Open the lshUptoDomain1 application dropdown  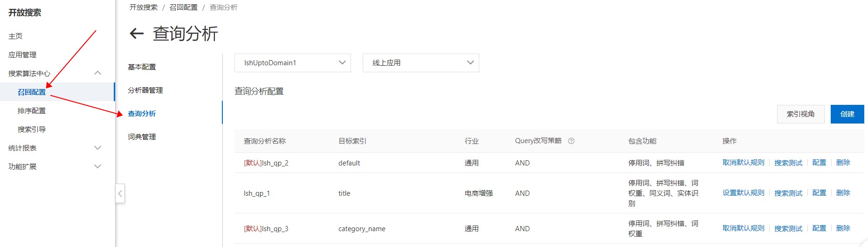pyautogui.click(x=292, y=63)
